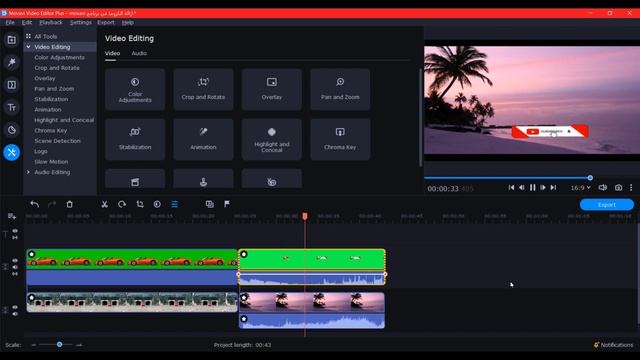Open clip properties icon highlighted in blue
The height and width of the screenshot is (360, 640).
tap(175, 204)
